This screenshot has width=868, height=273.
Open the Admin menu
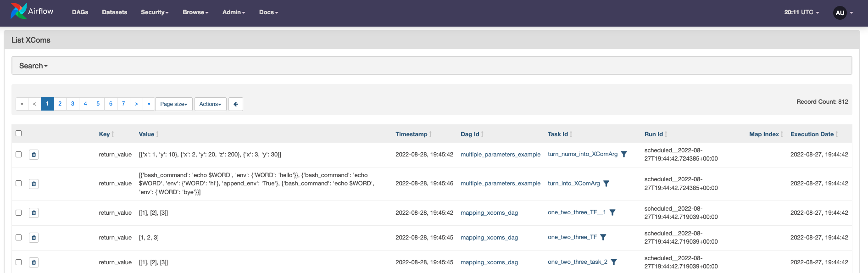click(x=234, y=12)
